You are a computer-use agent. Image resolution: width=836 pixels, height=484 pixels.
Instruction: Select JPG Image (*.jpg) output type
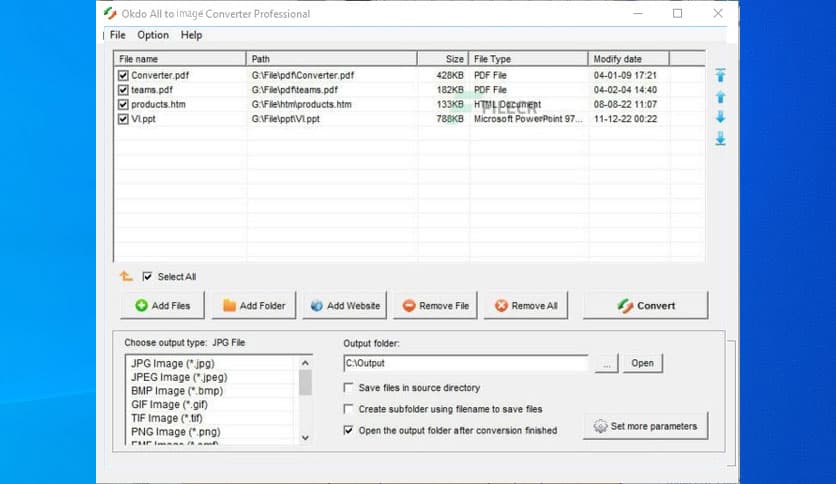(x=173, y=363)
